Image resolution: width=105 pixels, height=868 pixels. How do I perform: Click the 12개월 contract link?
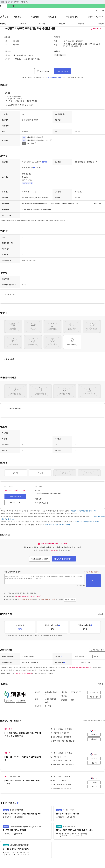click(x=44, y=162)
